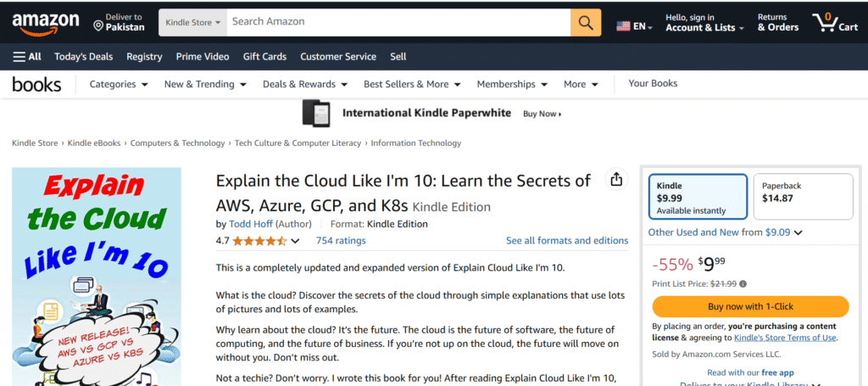Click the US flag language icon
The width and height of the screenshot is (868, 386).
tap(623, 26)
